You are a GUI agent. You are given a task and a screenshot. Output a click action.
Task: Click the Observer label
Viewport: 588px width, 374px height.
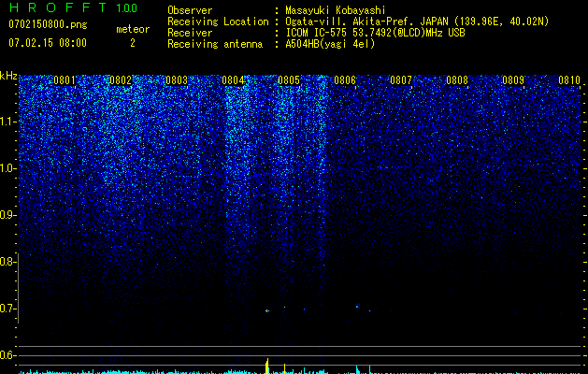[x=190, y=10]
